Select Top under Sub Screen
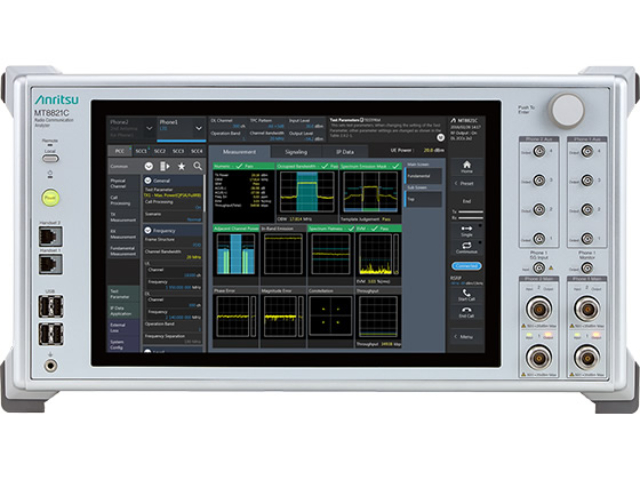The height and width of the screenshot is (480, 640). point(423,199)
